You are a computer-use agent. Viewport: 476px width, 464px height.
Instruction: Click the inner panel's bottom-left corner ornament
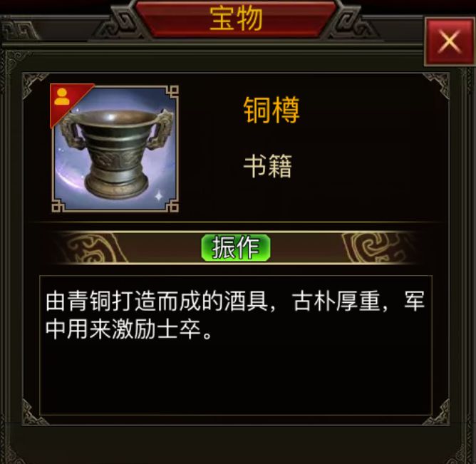coord(34,413)
